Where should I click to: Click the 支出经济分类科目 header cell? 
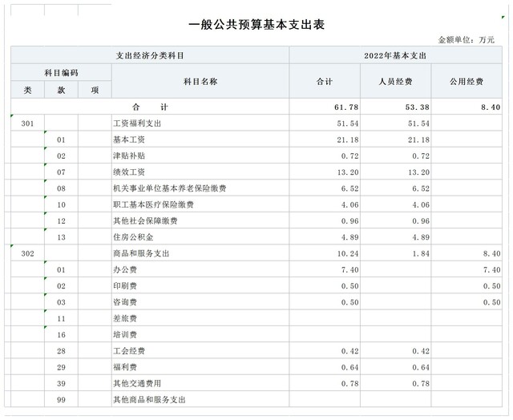coord(150,55)
